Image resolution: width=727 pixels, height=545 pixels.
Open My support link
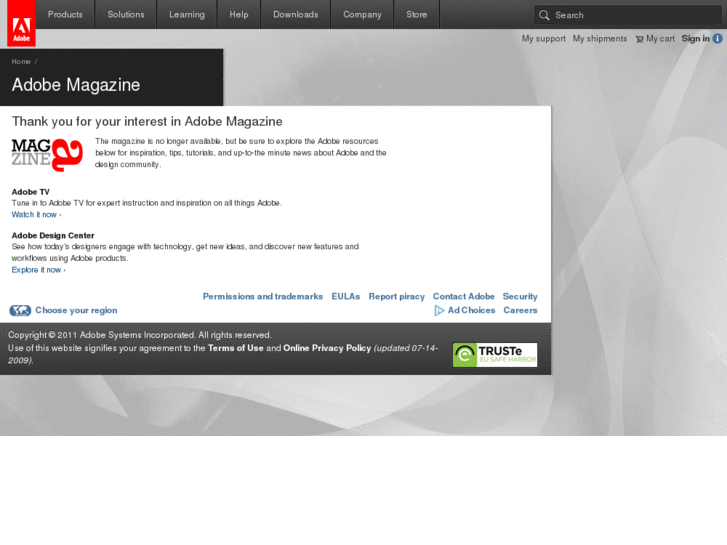coord(543,39)
